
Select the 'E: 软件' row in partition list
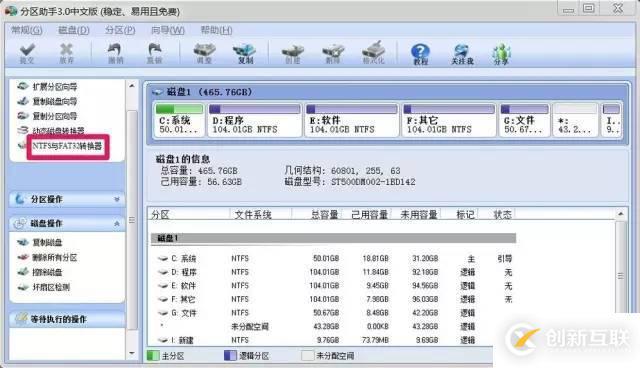click(x=333, y=286)
